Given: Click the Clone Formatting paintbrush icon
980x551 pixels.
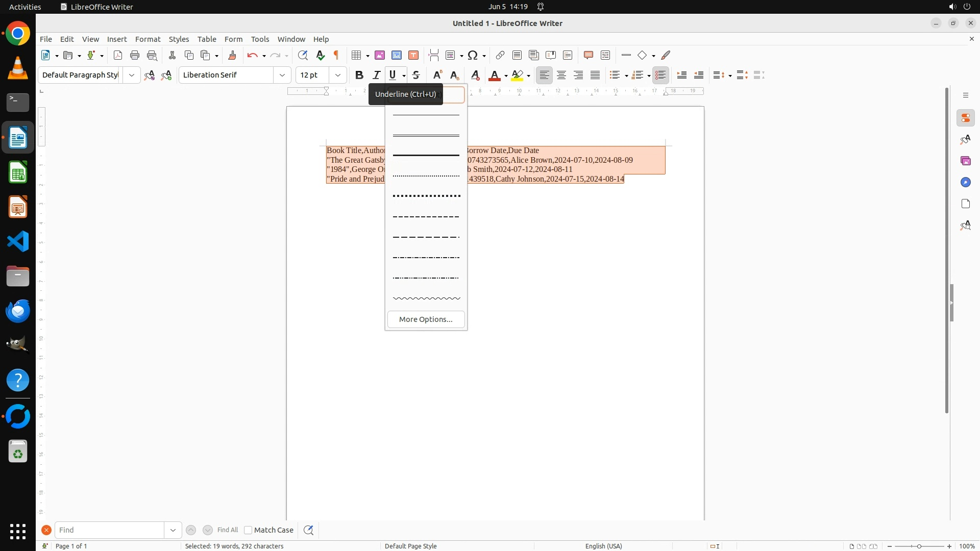Looking at the screenshot, I should coord(232,55).
